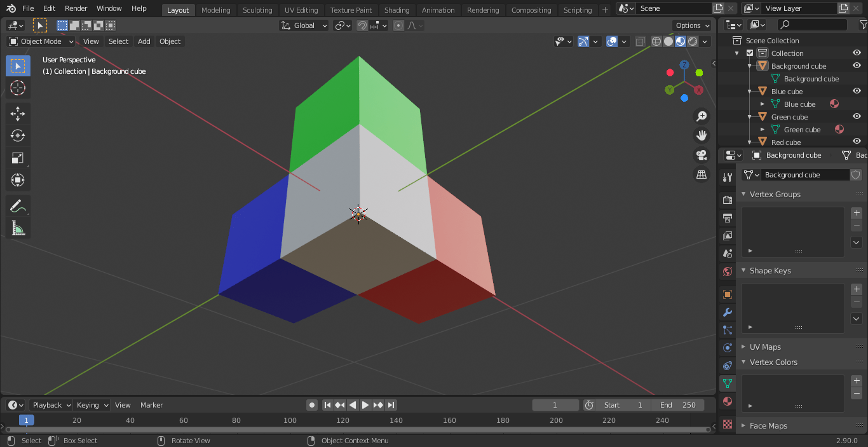Open the Object Mode dropdown
Viewport: 868px width, 447px height.
[x=41, y=41]
